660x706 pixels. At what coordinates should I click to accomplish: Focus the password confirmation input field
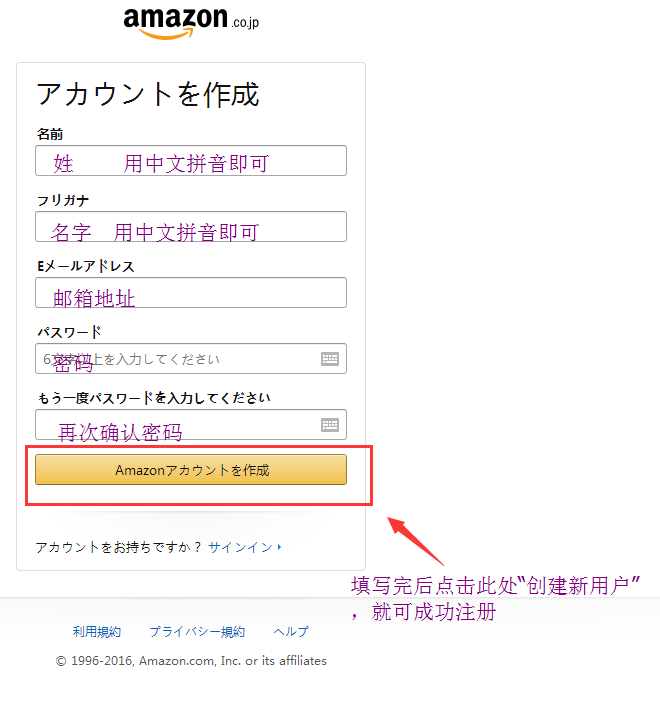[191, 425]
